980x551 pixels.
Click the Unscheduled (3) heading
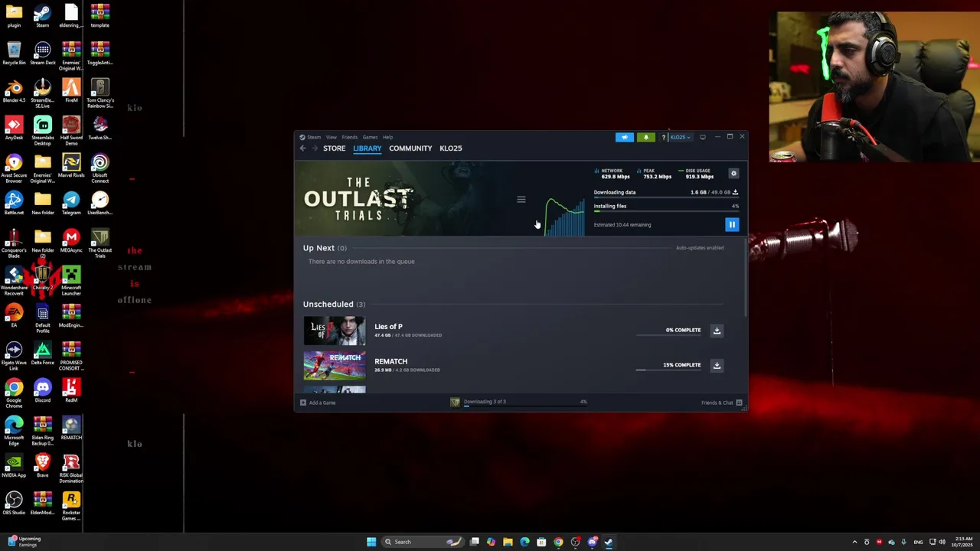tap(334, 304)
